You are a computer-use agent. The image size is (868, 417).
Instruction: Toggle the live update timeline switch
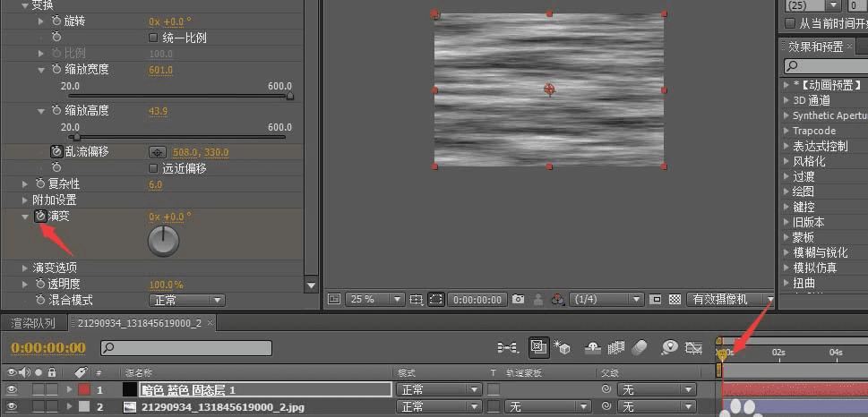pos(537,347)
